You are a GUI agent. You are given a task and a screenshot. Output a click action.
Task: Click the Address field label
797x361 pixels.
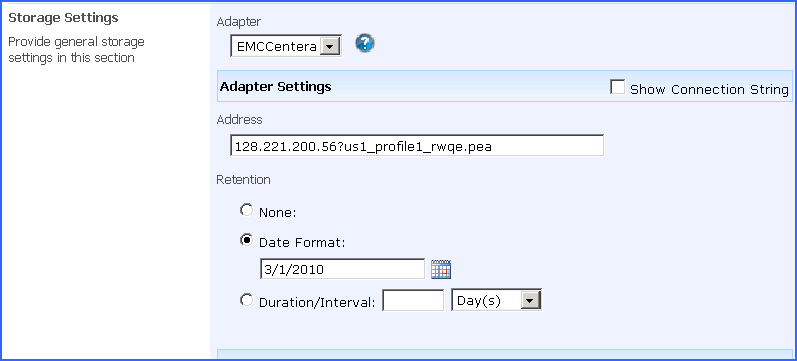239,119
